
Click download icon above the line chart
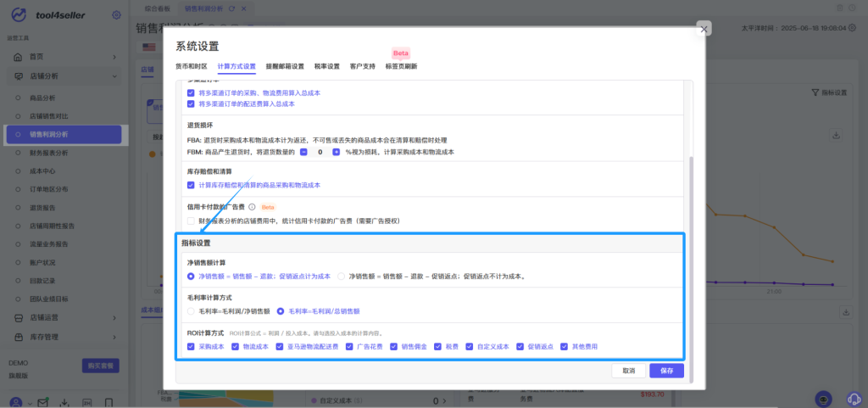click(x=836, y=135)
